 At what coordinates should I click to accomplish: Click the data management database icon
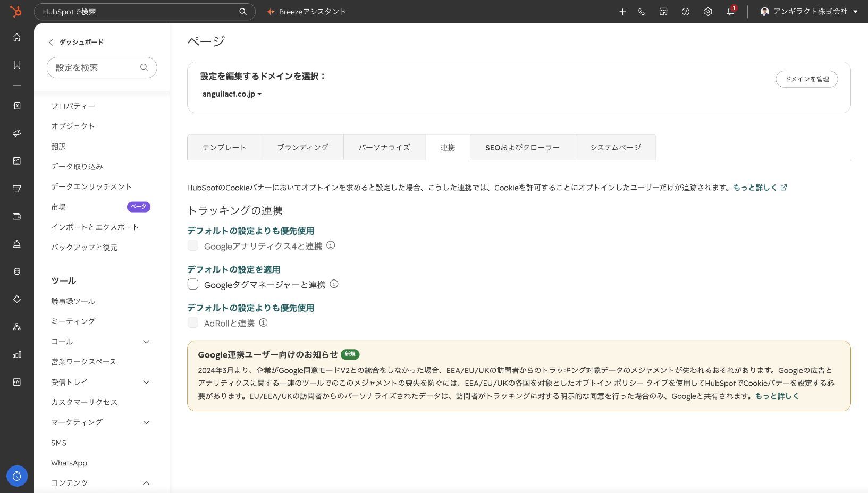(x=17, y=271)
